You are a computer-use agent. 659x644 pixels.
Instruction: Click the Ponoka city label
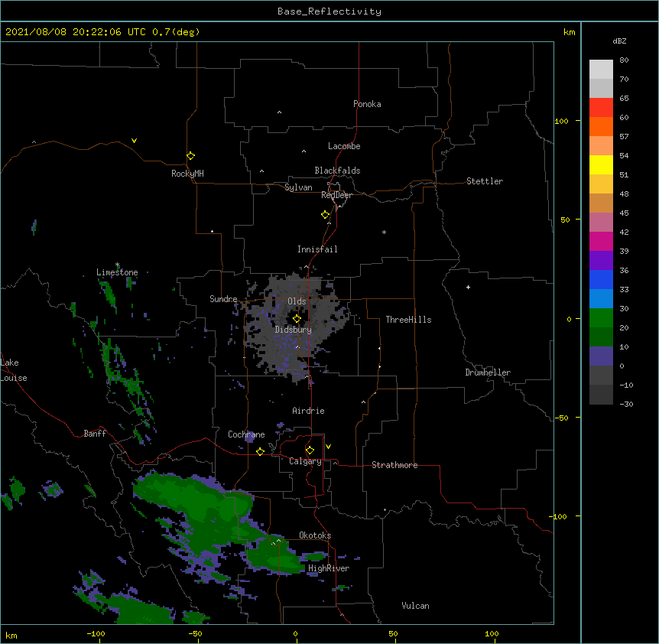click(367, 104)
